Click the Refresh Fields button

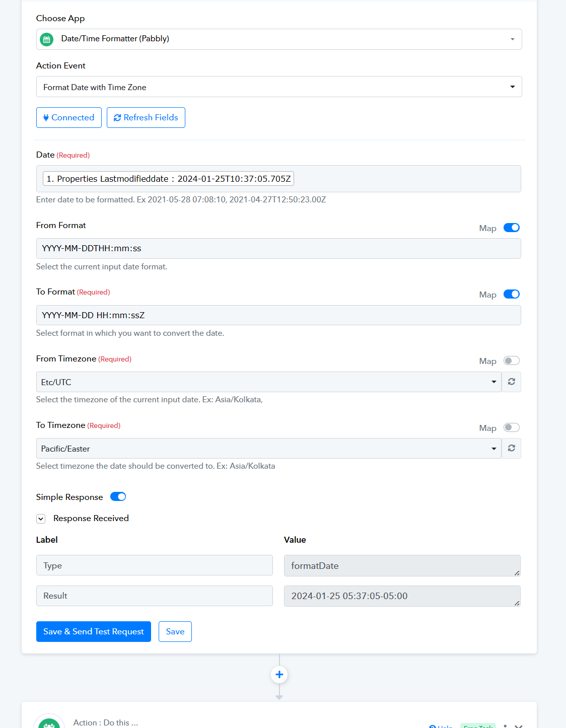coord(146,117)
